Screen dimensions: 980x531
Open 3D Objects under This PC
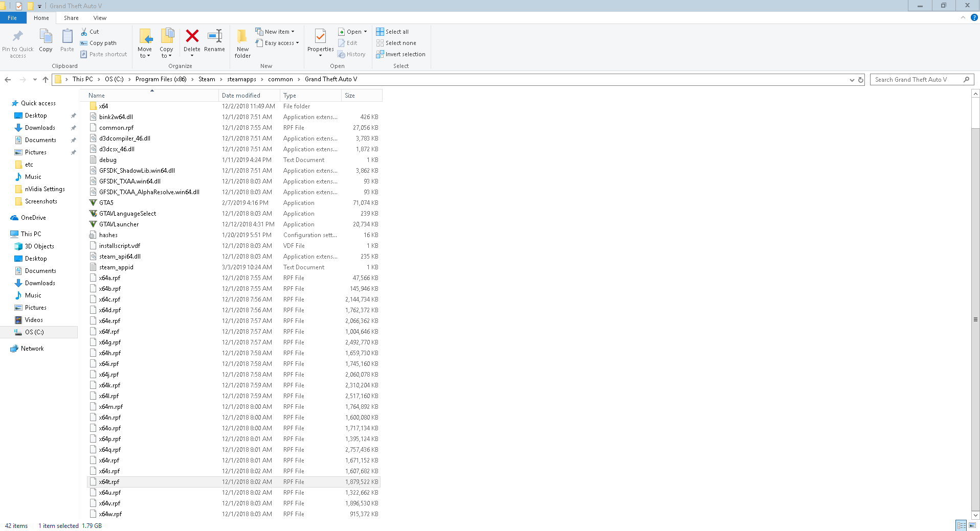[39, 246]
